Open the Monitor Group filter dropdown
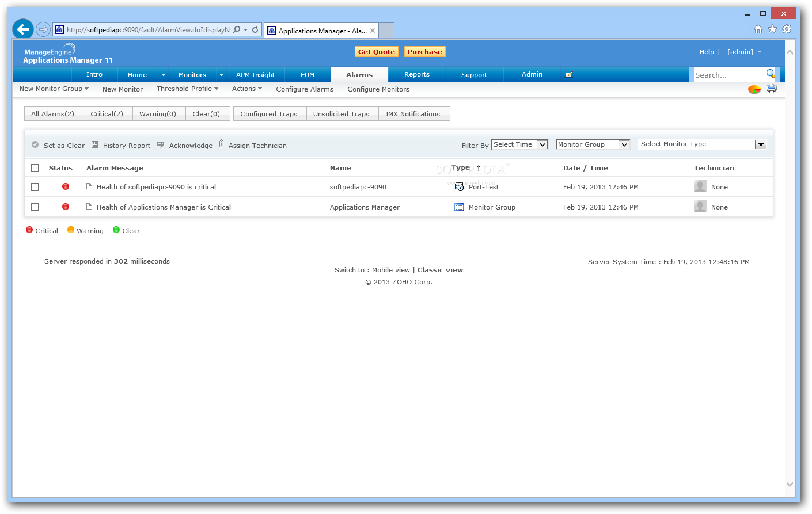The width and height of the screenshot is (812, 514). 593,144
